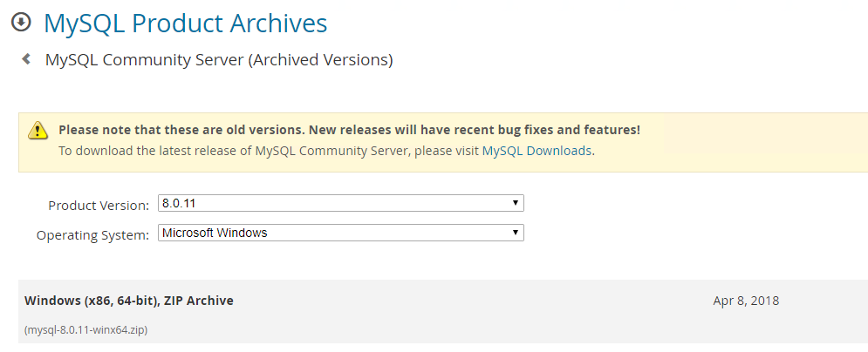Click the download circle icon beside MySQL Product Archives

point(20,22)
